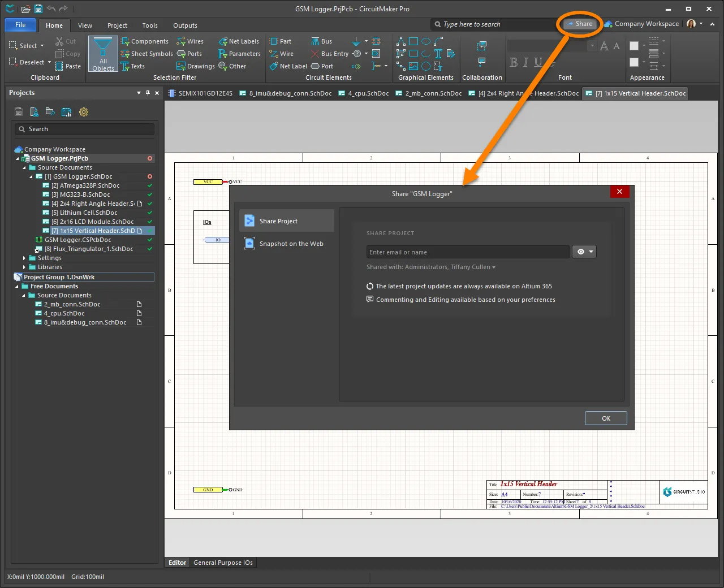Click OK in the Share dialog
This screenshot has width=724, height=588.
point(606,418)
